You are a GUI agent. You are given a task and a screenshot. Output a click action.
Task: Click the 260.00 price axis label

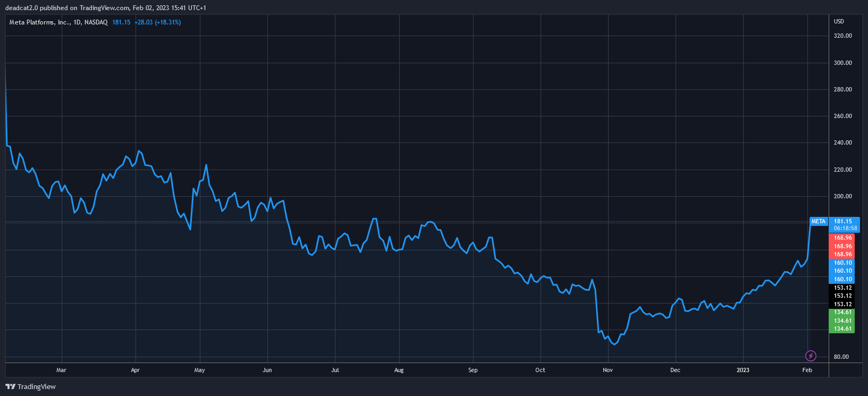(x=843, y=116)
